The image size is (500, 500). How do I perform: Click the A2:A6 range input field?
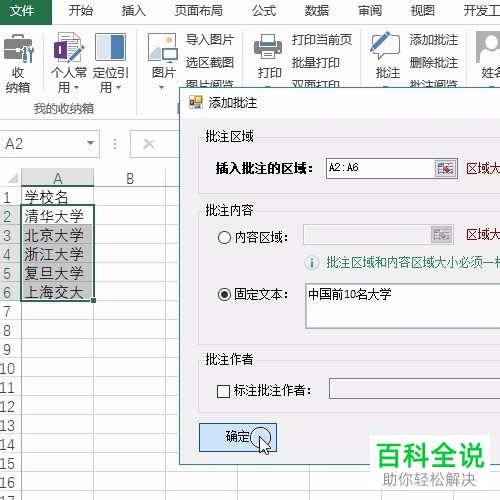[x=380, y=168]
